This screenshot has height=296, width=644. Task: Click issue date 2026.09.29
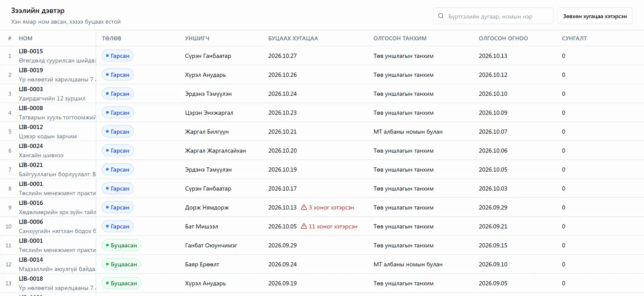click(493, 208)
